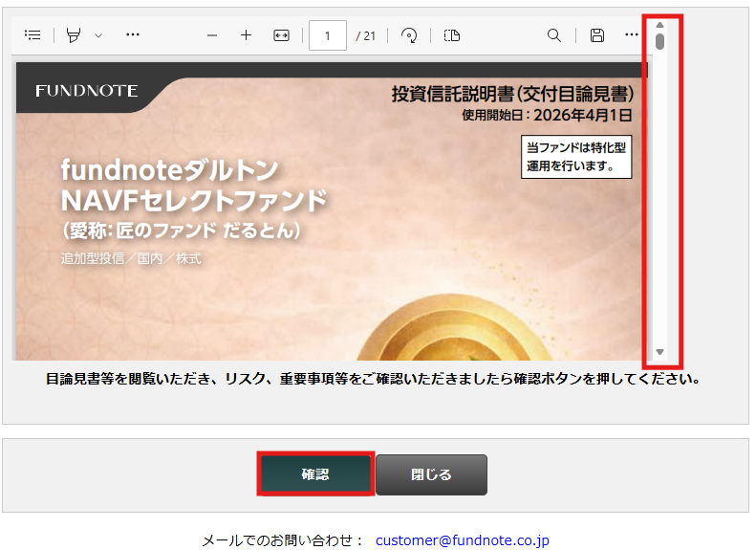This screenshot has height=550, width=756.
Task: Expand the highlighter tool options chevron
Action: (98, 35)
